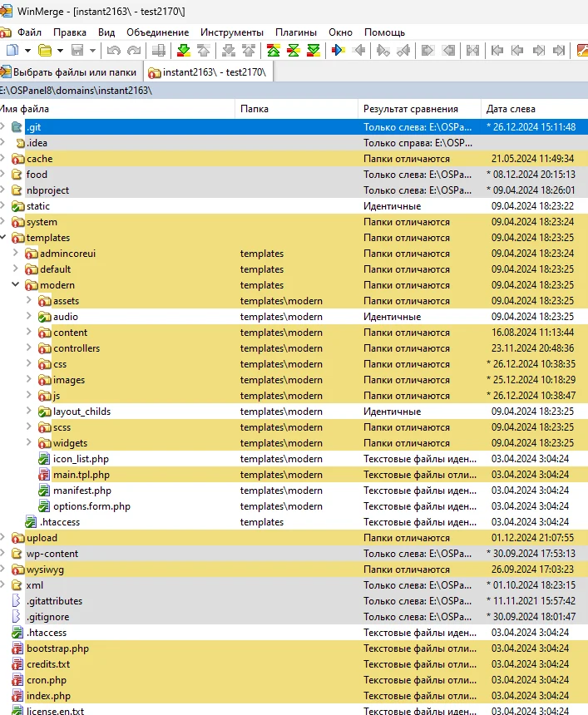
Task: Expand the default folder node
Action: coord(16,269)
